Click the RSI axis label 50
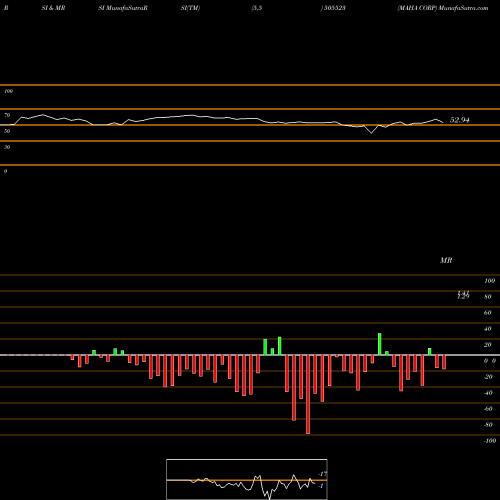This screenshot has width=500, height=500. (x=7, y=131)
